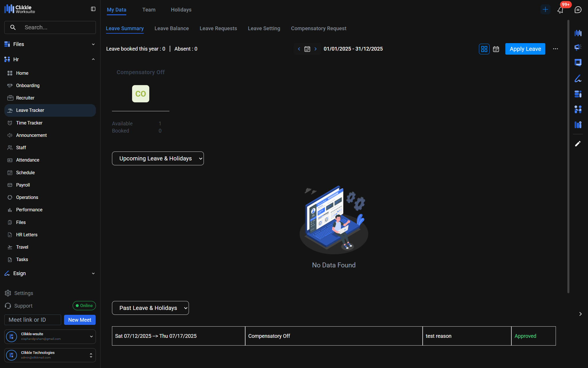Click the pencil edit icon
This screenshot has width=588, height=368.
tap(578, 144)
